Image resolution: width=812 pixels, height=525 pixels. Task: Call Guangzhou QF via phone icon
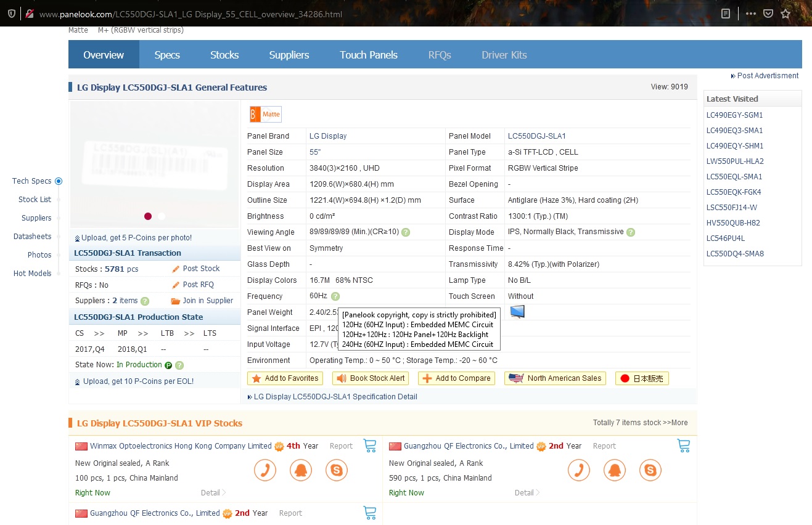coord(579,471)
